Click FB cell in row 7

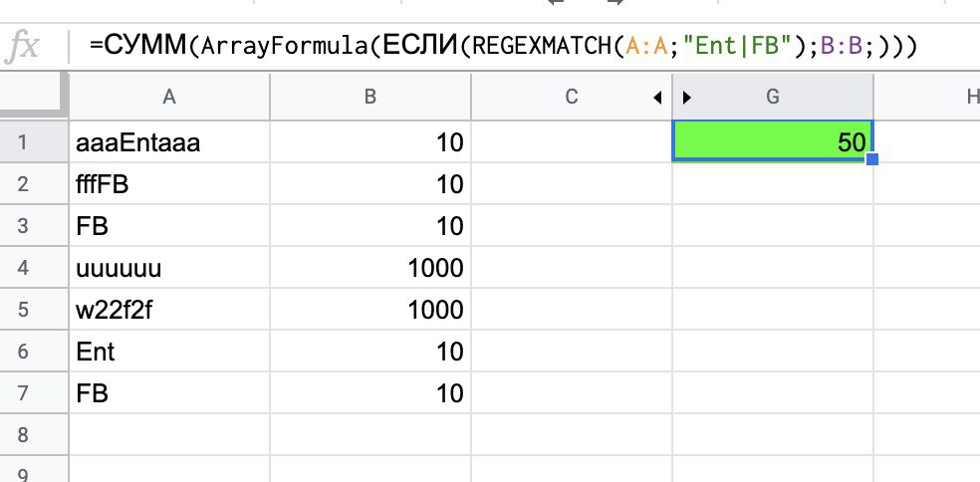pos(168,393)
